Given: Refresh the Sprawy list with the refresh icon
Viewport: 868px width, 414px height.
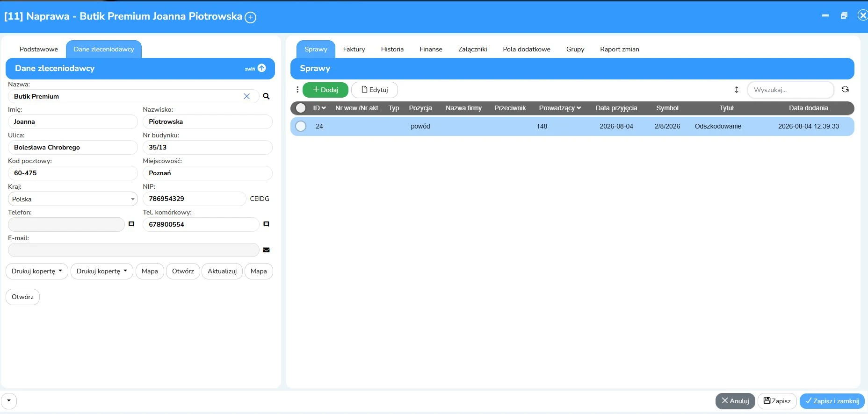Looking at the screenshot, I should (x=845, y=89).
